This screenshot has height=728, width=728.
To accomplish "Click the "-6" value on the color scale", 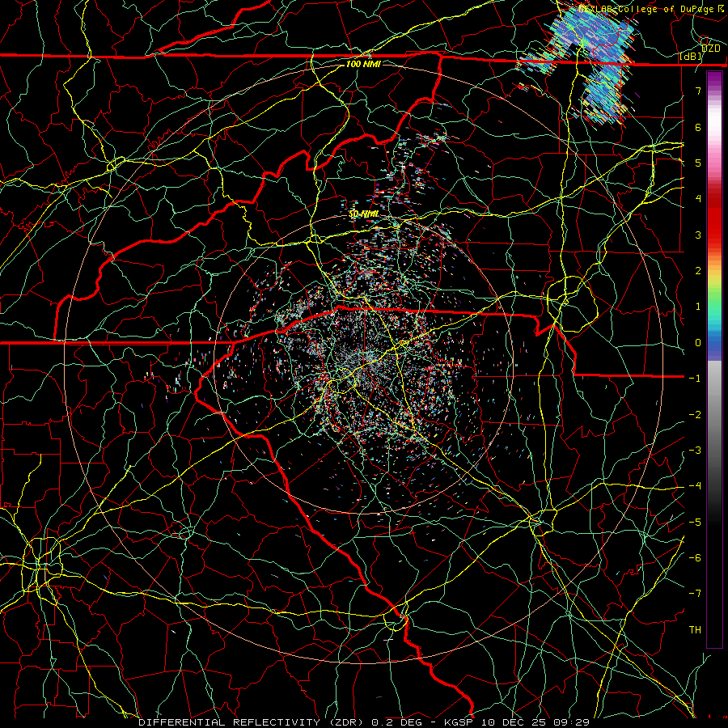I will [x=695, y=558].
